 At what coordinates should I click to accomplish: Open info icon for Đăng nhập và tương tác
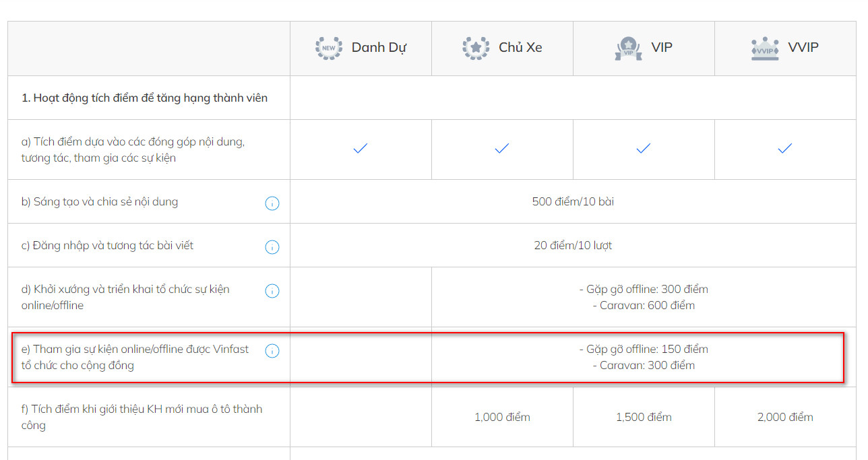(x=272, y=247)
